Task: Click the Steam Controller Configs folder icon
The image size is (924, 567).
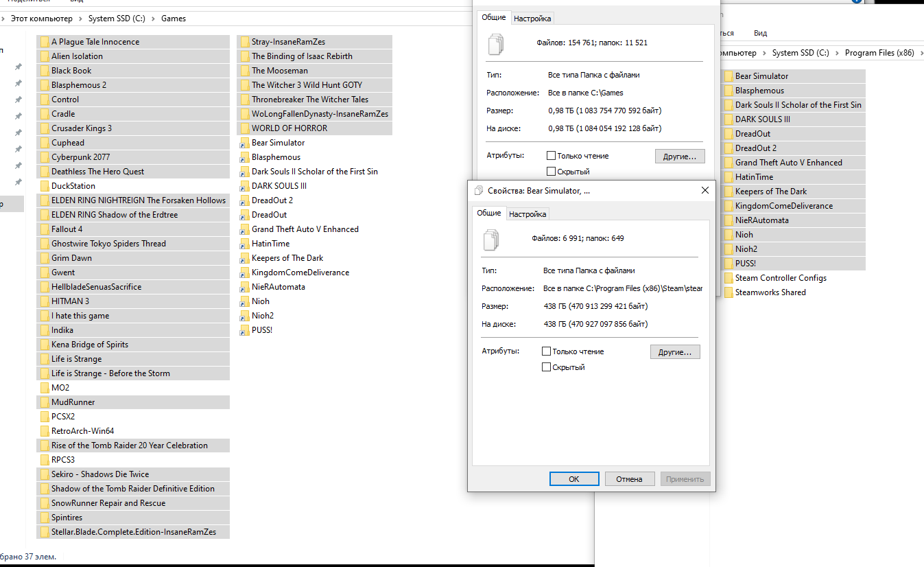Action: coord(728,278)
